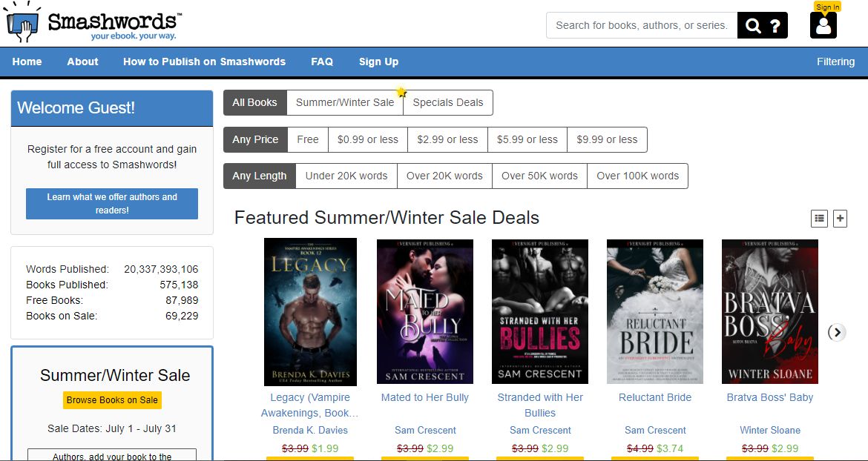Choose the $2.99 or less price filter

[447, 139]
